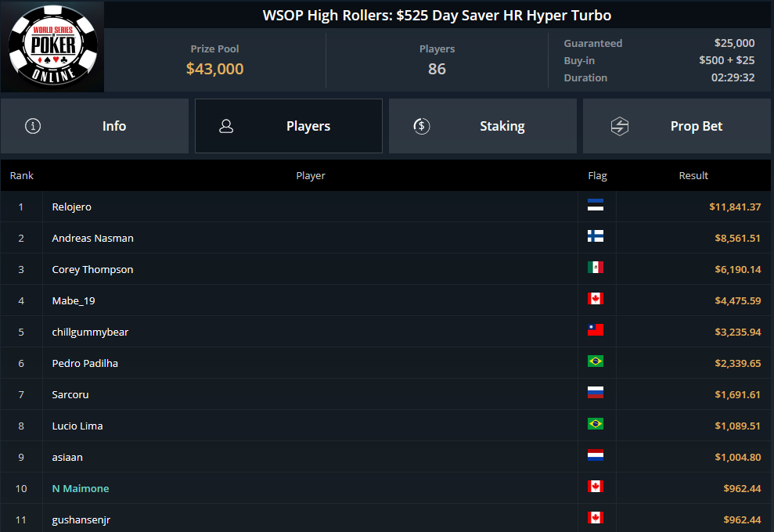Click the $43,000 prize pool value
The height and width of the screenshot is (532, 774).
[x=214, y=69]
